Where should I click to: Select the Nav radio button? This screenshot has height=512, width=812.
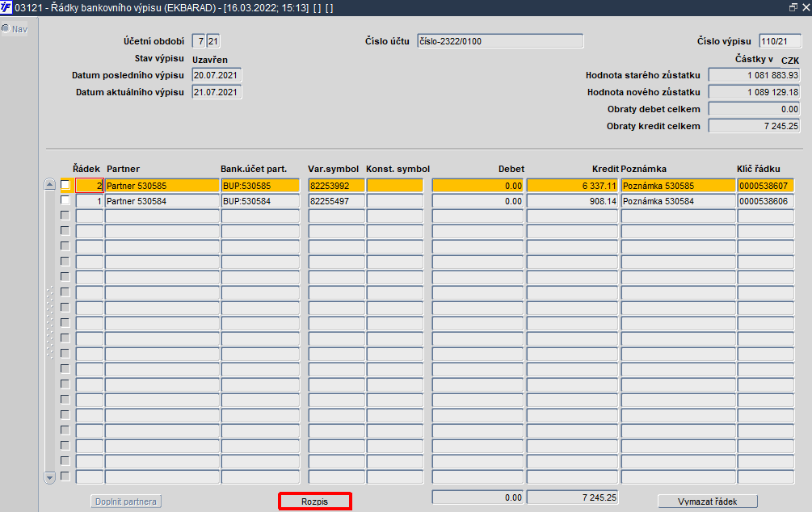click(x=5, y=28)
